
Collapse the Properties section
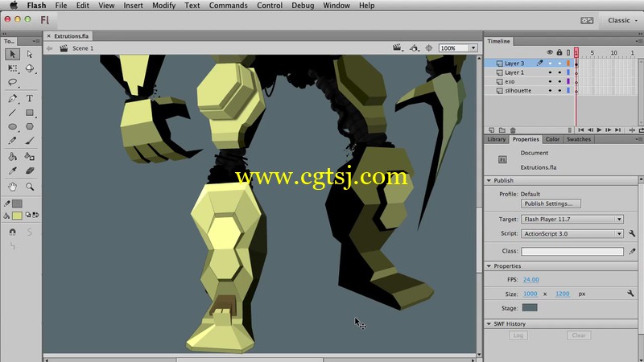pyautogui.click(x=489, y=266)
